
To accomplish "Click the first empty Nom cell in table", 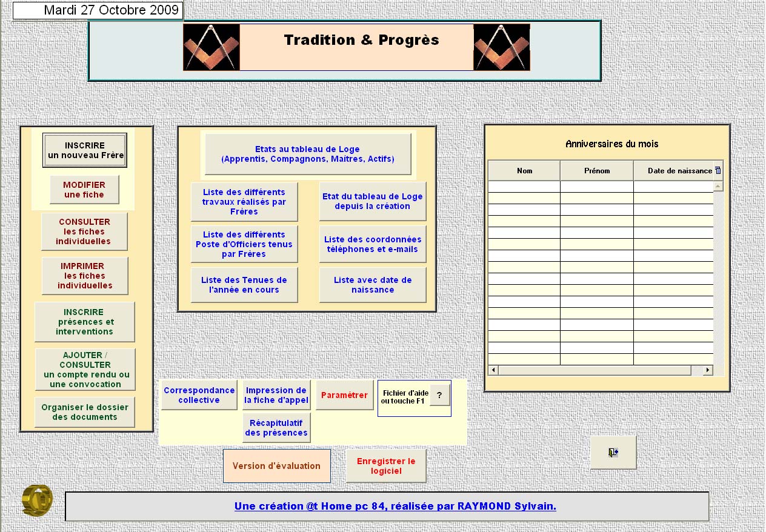I will [x=524, y=187].
